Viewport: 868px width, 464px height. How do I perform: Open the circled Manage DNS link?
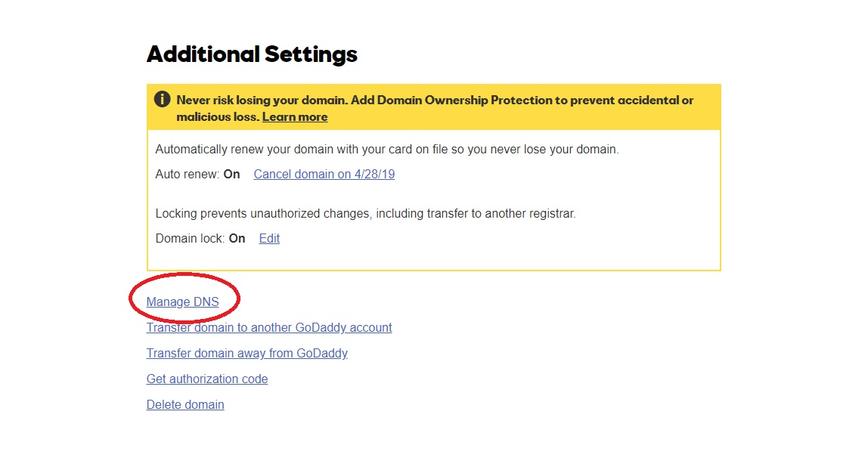[x=182, y=302]
